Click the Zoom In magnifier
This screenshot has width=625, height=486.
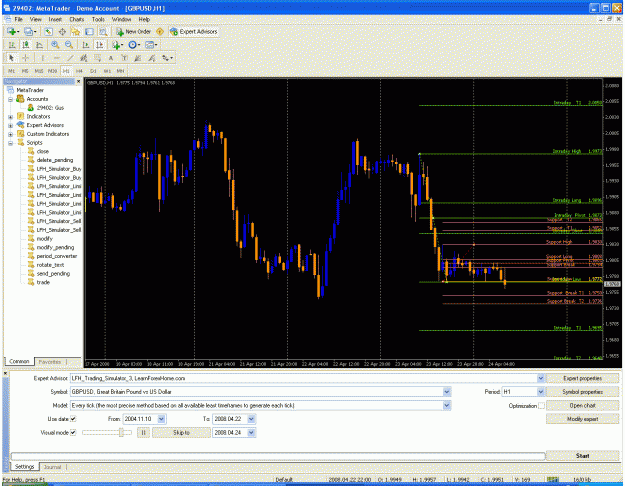[x=55, y=45]
